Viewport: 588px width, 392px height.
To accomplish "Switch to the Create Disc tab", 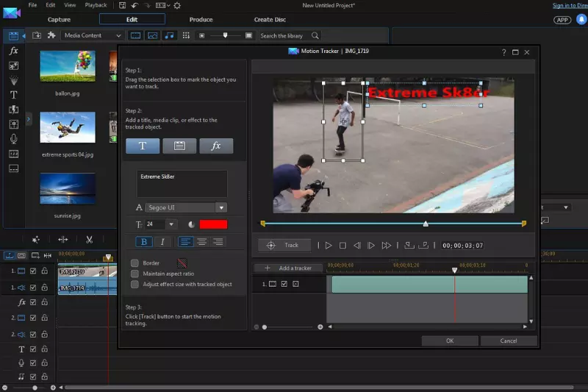I will click(x=270, y=20).
